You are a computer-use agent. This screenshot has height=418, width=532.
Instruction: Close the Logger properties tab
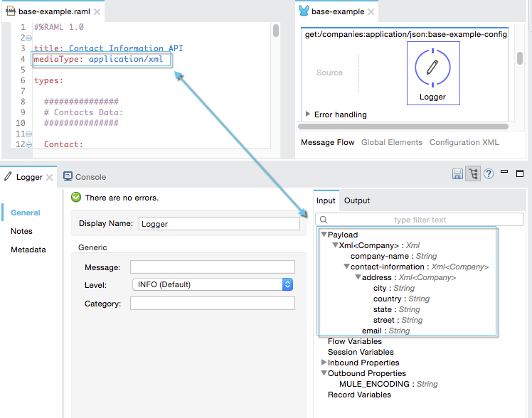point(50,177)
